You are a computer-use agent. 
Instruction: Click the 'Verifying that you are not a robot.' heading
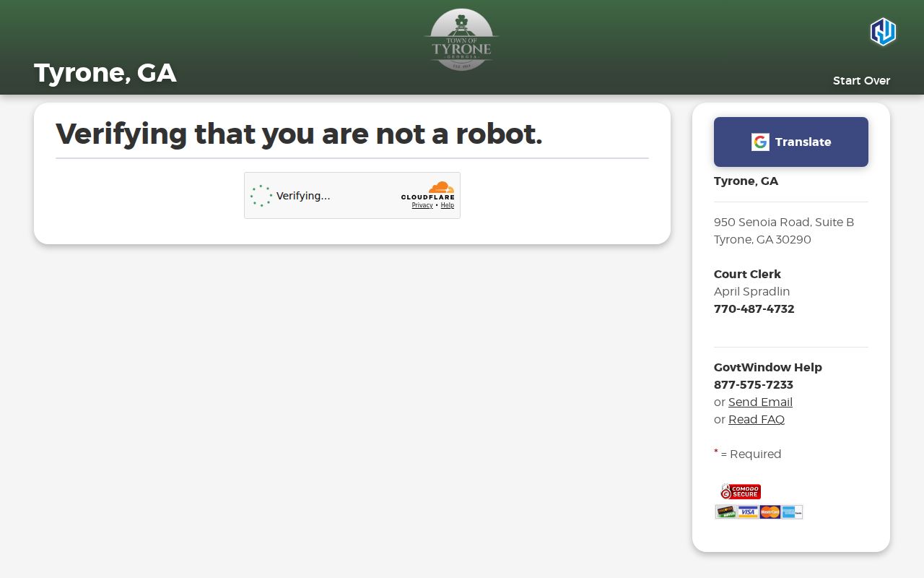pyautogui.click(x=299, y=134)
